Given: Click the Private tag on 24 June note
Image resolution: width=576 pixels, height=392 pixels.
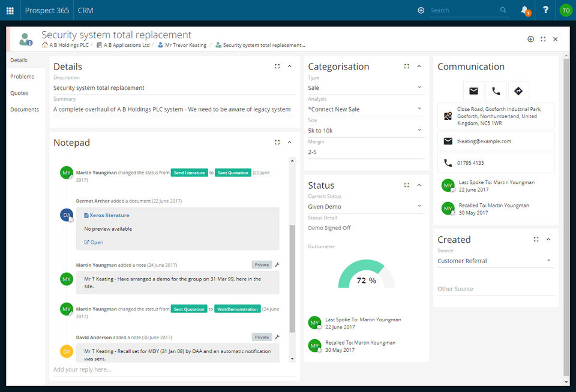Looking at the screenshot, I should [262, 265].
